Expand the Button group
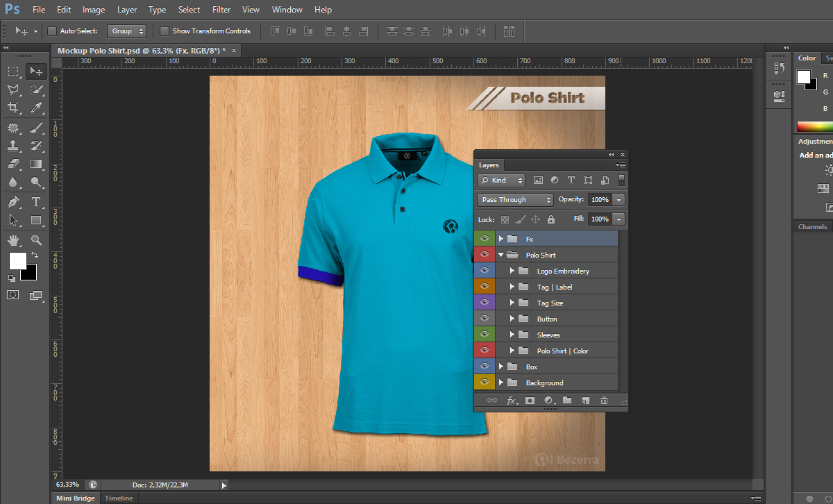 pyautogui.click(x=512, y=319)
